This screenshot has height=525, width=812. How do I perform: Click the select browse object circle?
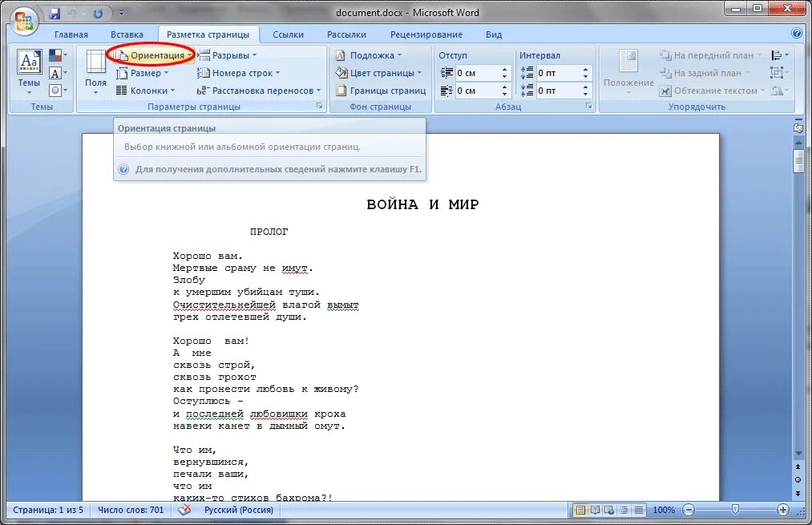click(x=798, y=480)
